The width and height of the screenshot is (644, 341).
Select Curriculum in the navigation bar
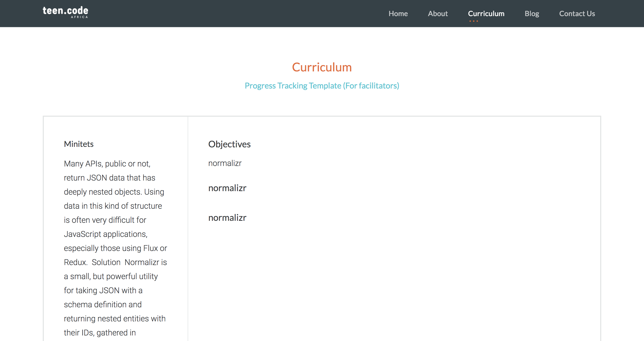tap(486, 14)
